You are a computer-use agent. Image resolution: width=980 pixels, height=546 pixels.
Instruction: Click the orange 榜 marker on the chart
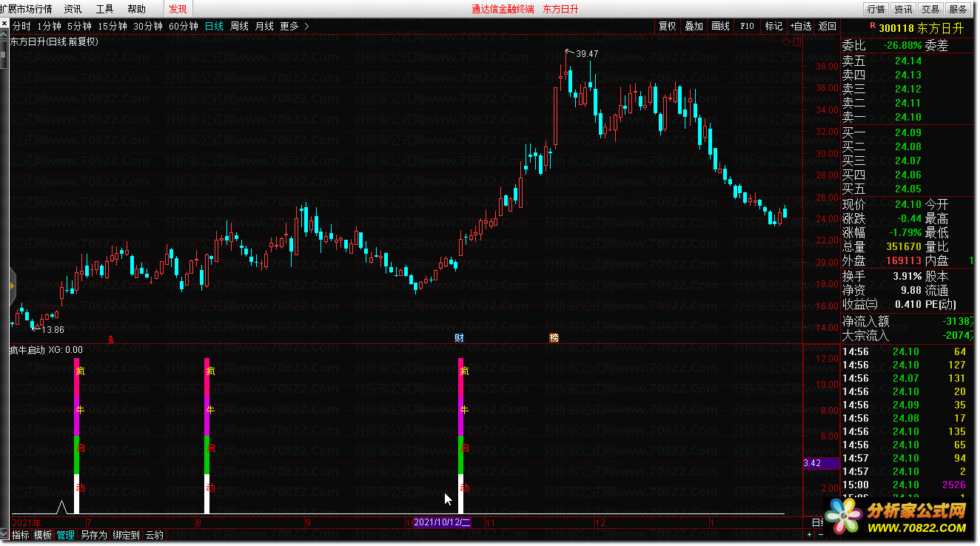pos(554,338)
